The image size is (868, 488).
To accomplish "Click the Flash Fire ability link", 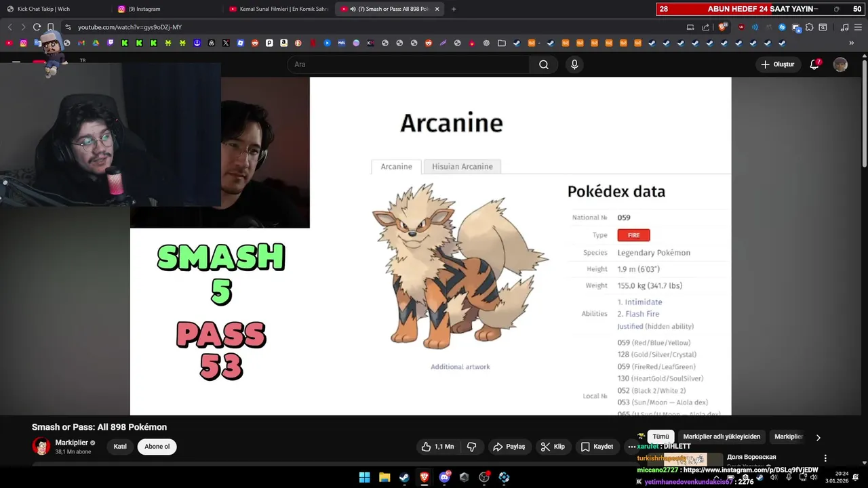I will pos(642,314).
